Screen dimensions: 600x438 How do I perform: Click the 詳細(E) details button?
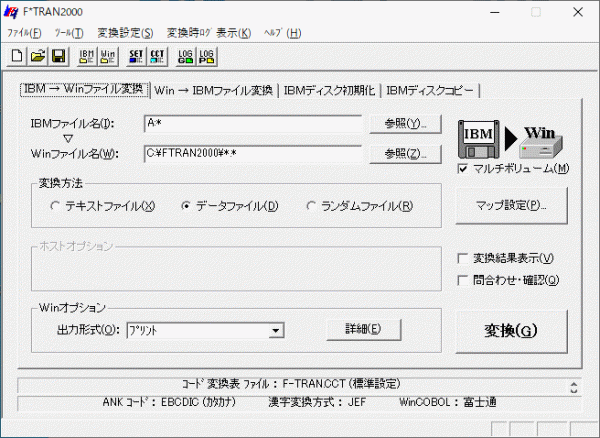coord(364,329)
